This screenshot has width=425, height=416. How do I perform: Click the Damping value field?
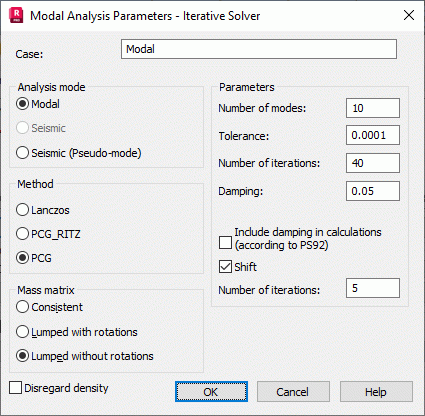tap(373, 191)
